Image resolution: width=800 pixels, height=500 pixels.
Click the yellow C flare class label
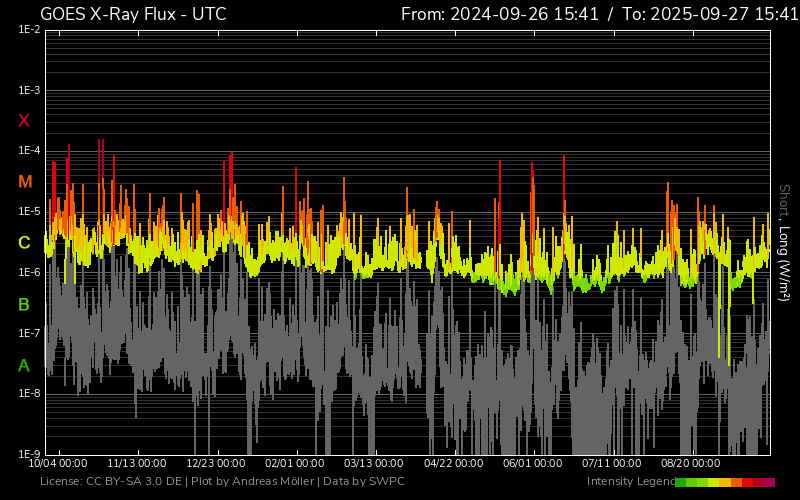(24, 243)
